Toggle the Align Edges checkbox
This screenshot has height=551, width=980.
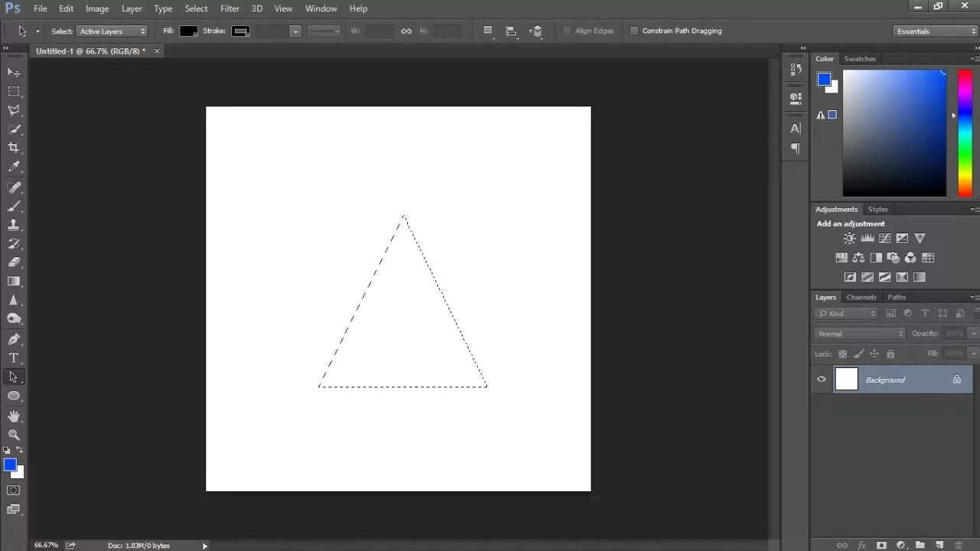click(x=567, y=31)
